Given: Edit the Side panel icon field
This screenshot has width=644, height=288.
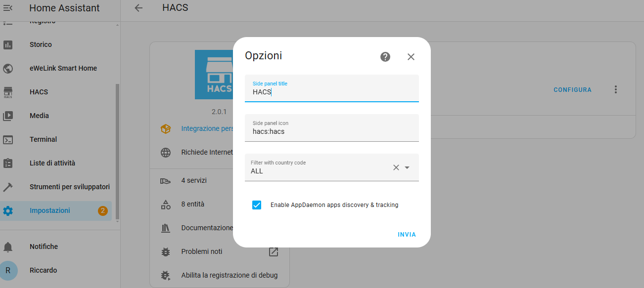Looking at the screenshot, I should click(331, 131).
